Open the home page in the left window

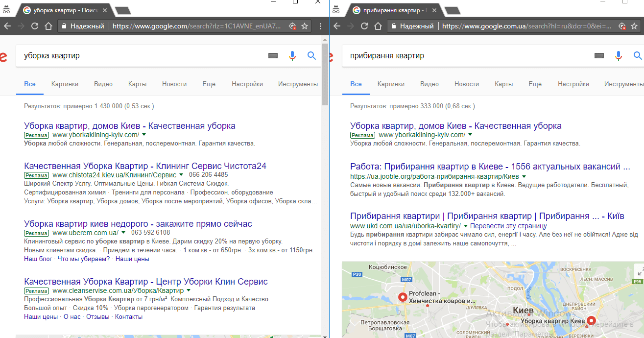tap(48, 26)
